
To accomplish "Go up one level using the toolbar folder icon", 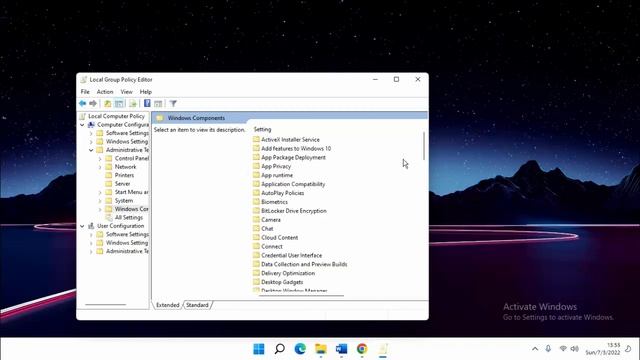I will tap(107, 104).
